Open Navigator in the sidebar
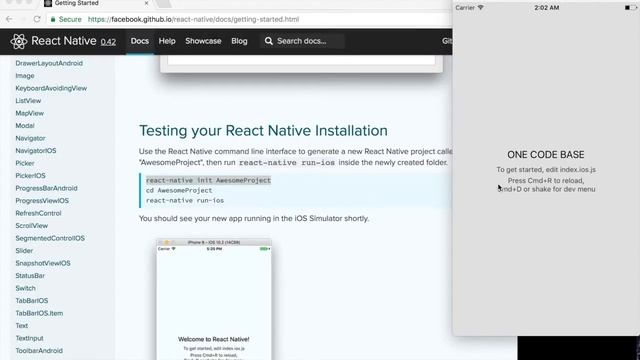 30,138
